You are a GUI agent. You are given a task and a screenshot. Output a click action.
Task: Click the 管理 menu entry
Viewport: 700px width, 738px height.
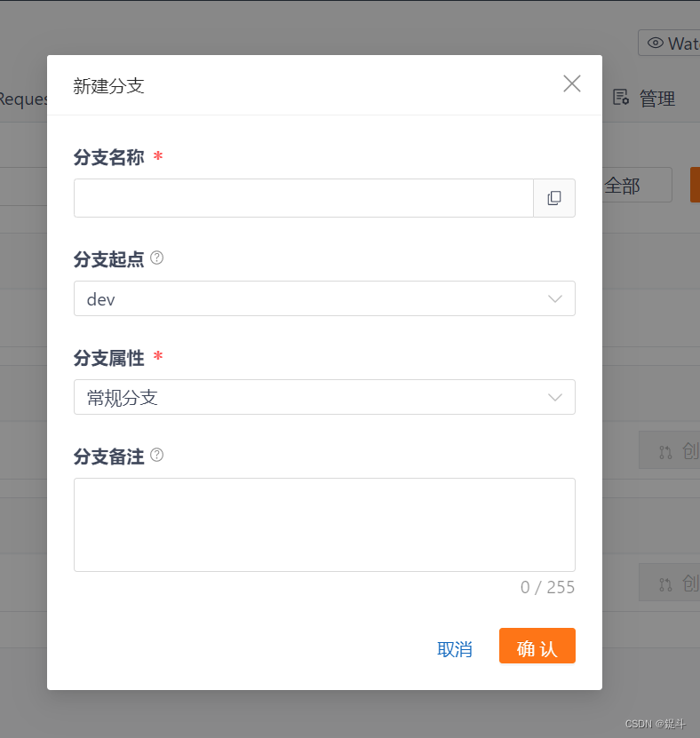(657, 98)
